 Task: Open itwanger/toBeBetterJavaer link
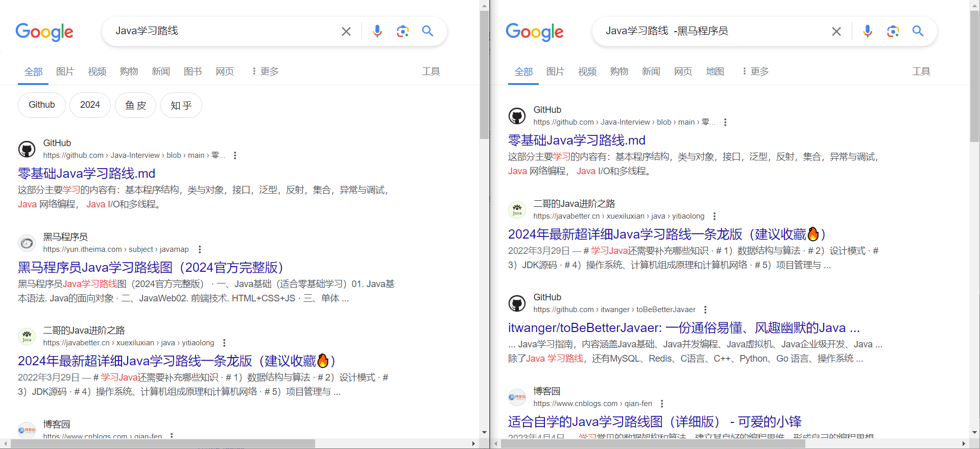[684, 328]
